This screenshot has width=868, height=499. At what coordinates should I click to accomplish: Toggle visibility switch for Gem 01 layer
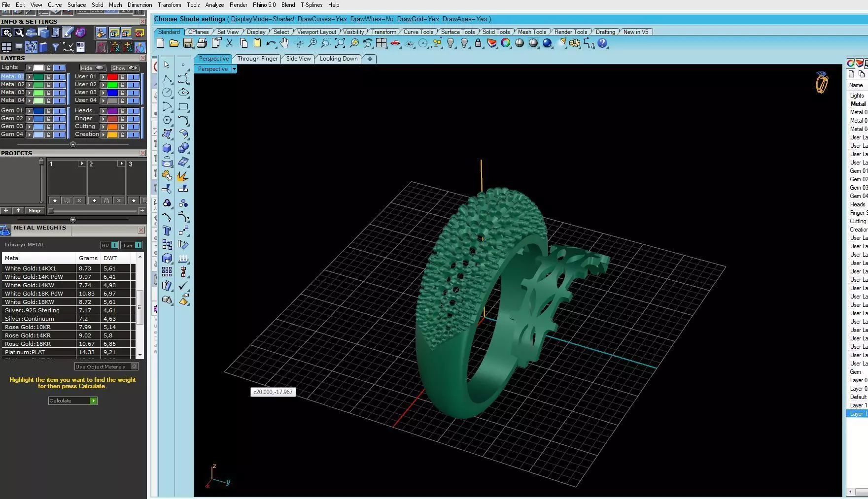pyautogui.click(x=59, y=111)
